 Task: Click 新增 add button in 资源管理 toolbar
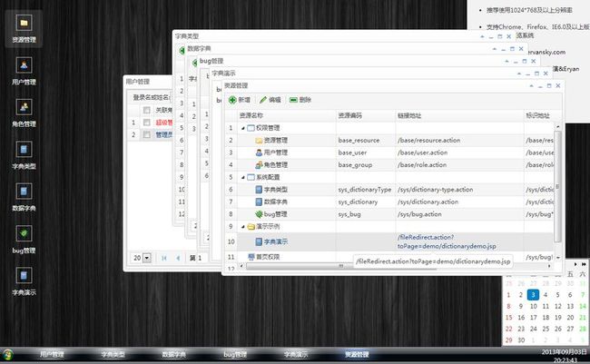(240, 100)
